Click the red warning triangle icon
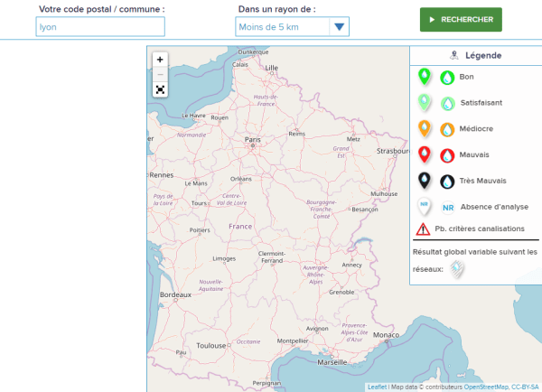This screenshot has height=392, width=542. coord(422,229)
